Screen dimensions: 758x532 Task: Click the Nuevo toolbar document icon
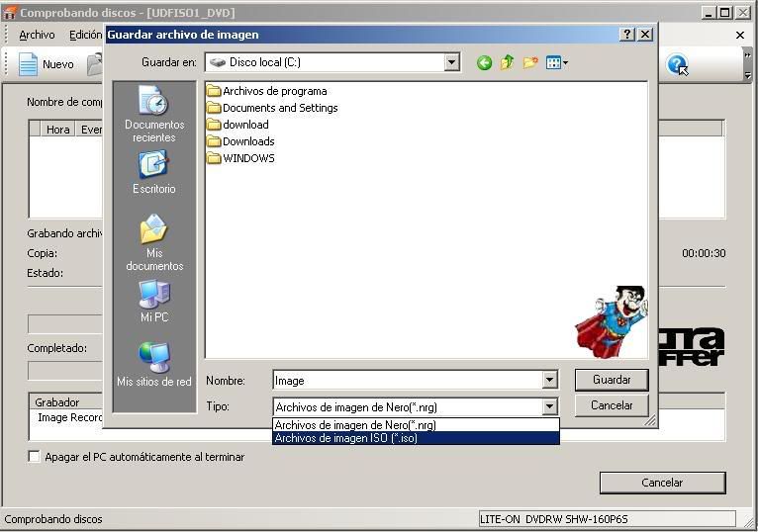point(28,64)
